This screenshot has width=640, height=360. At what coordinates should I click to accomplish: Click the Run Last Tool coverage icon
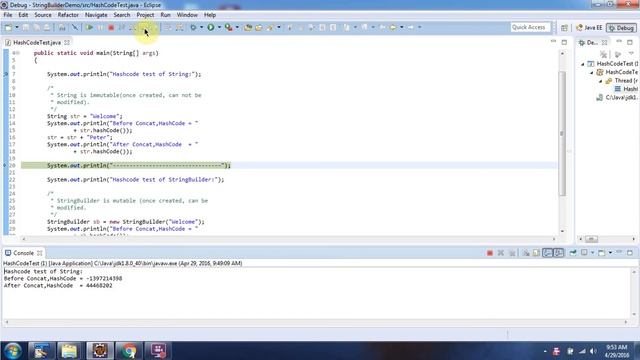pos(229,27)
